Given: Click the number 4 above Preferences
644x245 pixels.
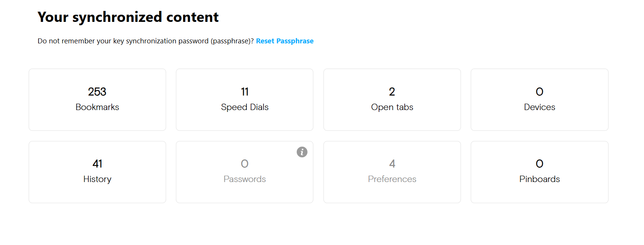Looking at the screenshot, I should coord(392,164).
